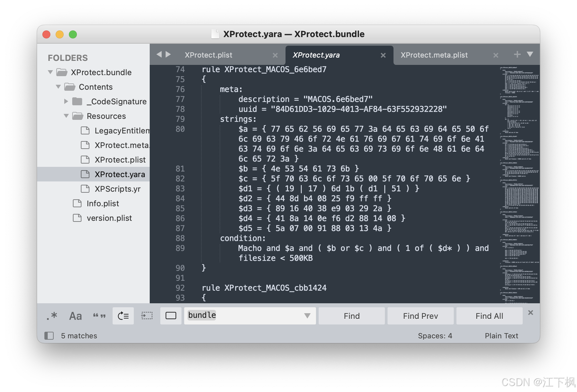Switch to XProtect.plist tab
The image size is (577, 392).
coord(208,55)
